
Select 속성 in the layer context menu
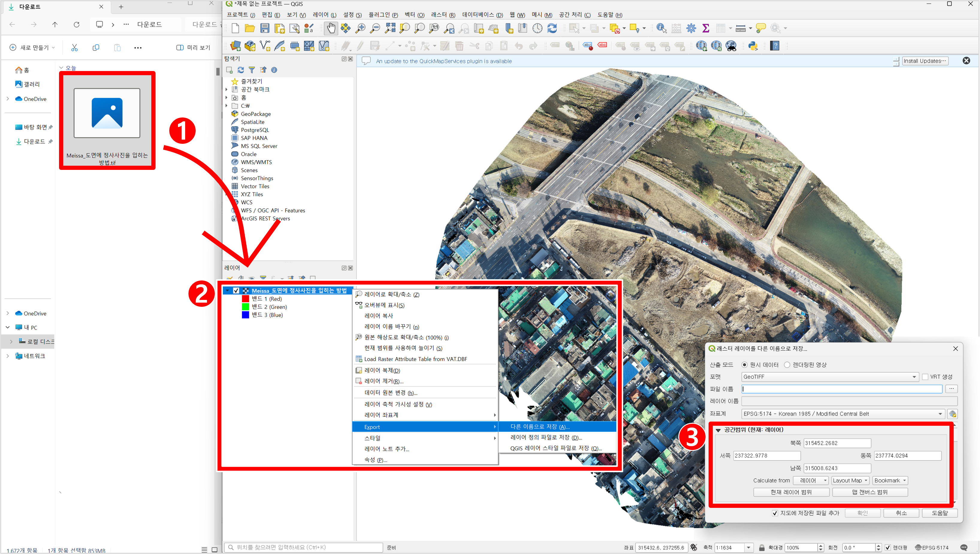pyautogui.click(x=425, y=460)
